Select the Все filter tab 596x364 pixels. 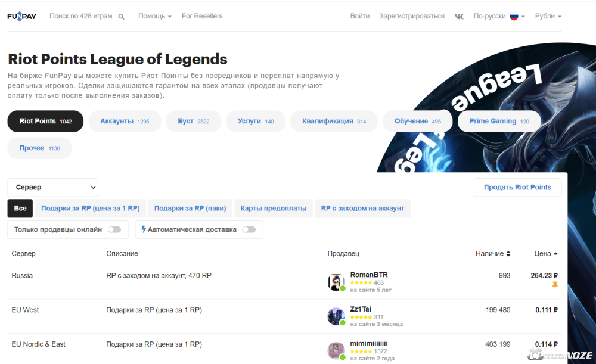20,209
